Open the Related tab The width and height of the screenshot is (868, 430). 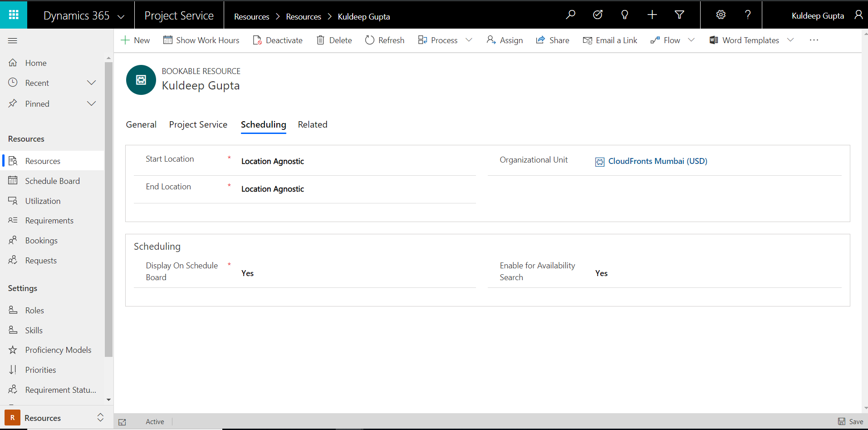[313, 124]
